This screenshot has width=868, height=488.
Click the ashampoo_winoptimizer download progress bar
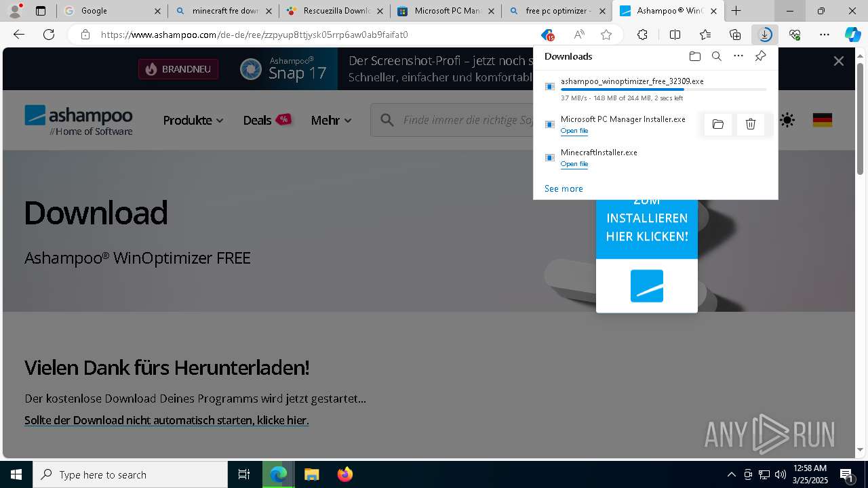coord(664,89)
